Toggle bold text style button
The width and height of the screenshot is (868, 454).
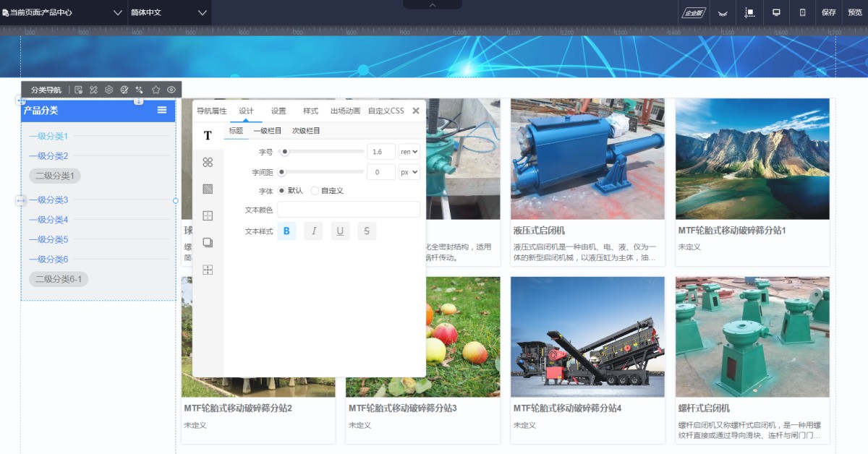(x=286, y=231)
